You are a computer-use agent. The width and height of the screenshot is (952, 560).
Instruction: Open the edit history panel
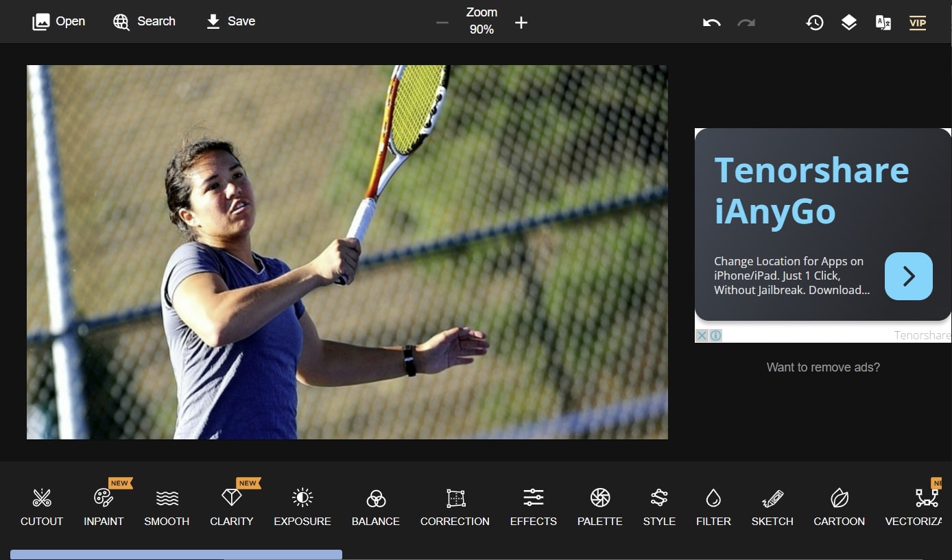coord(814,22)
